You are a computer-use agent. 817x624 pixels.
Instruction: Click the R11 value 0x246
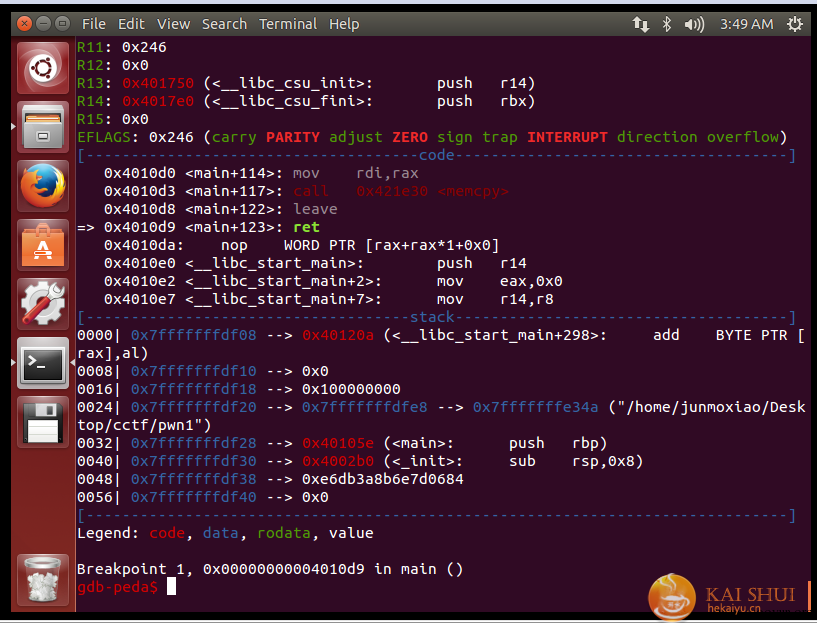pos(144,47)
